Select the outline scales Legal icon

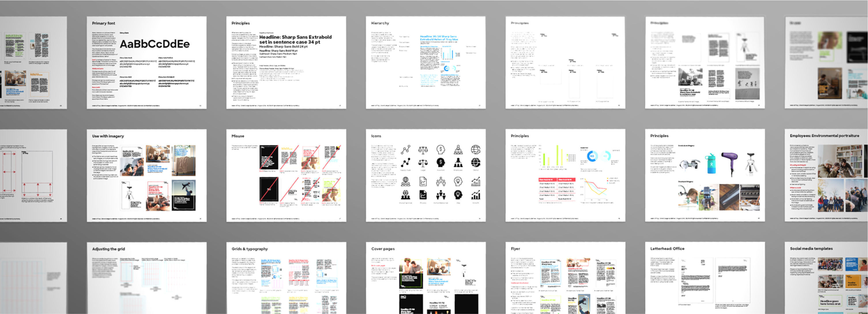click(423, 150)
